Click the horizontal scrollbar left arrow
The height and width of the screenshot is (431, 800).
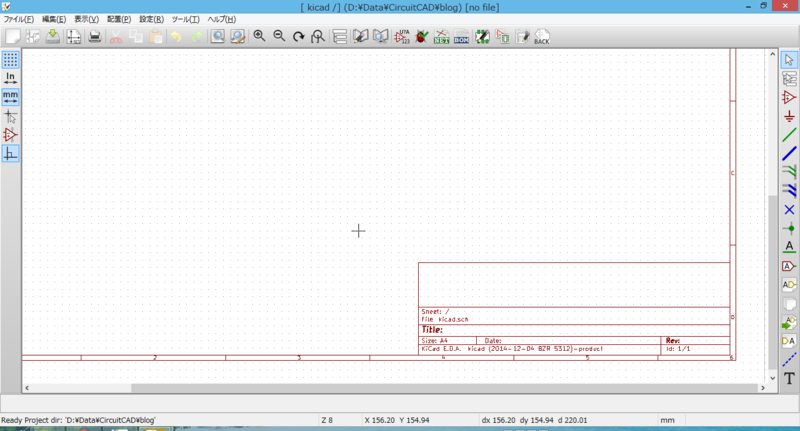pyautogui.click(x=27, y=388)
